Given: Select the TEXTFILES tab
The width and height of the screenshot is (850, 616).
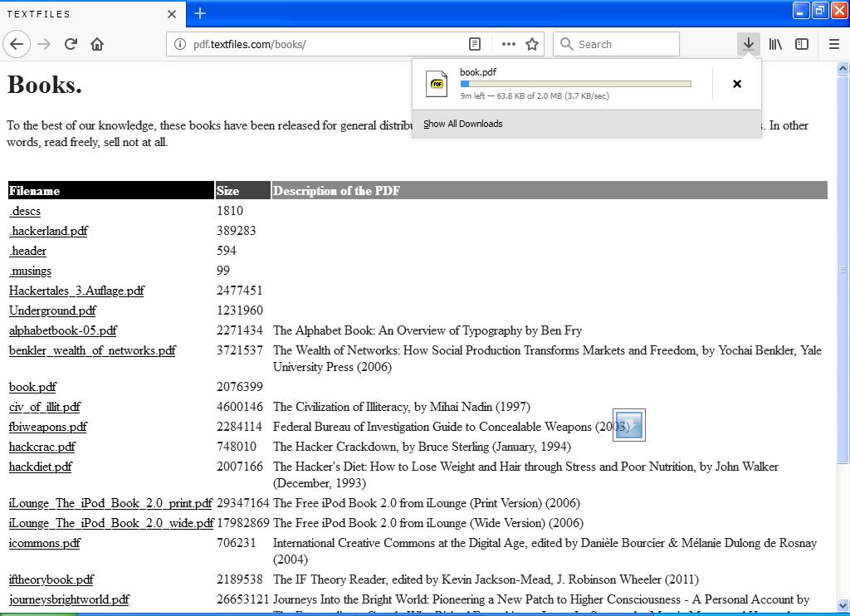Looking at the screenshot, I should (92, 14).
